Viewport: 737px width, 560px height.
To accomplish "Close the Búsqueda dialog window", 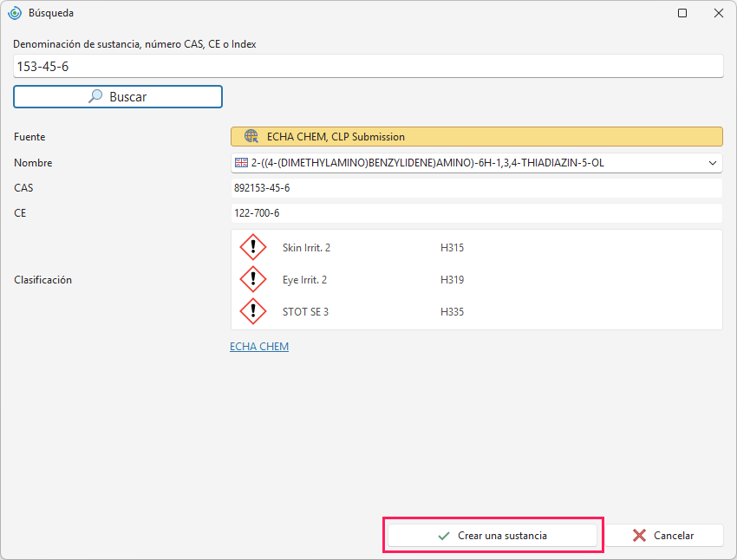I will point(719,13).
